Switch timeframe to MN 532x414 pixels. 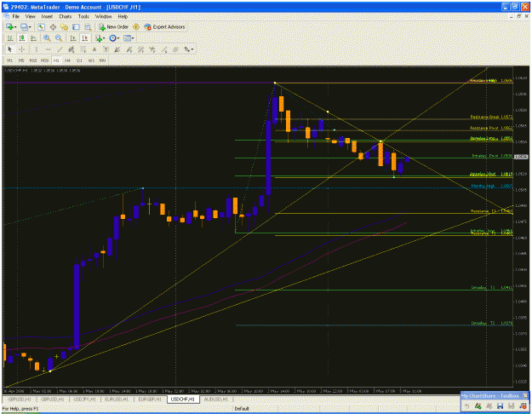pos(102,60)
